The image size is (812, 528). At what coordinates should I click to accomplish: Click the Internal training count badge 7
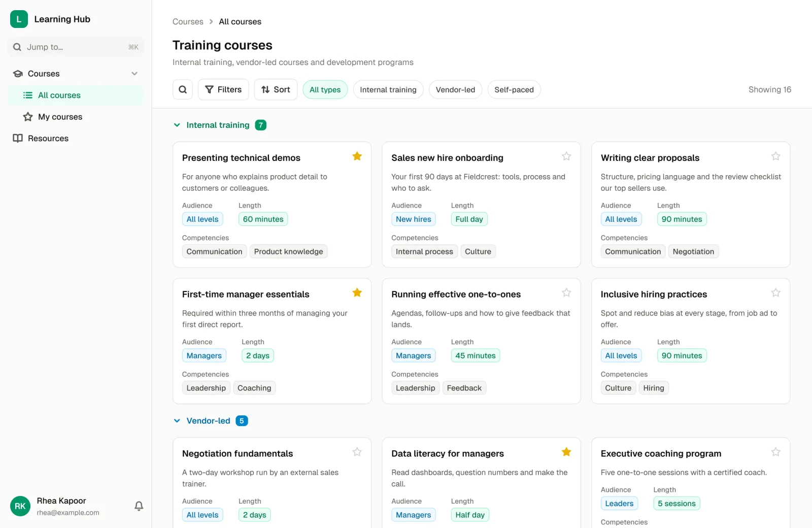click(261, 125)
